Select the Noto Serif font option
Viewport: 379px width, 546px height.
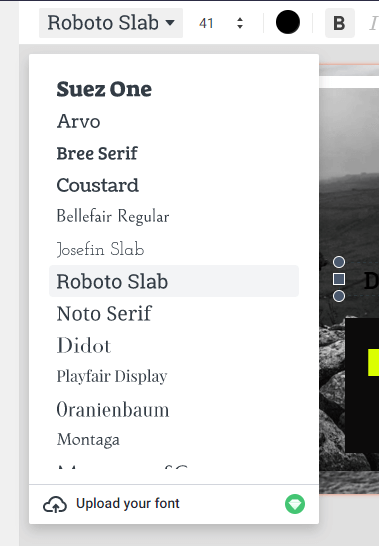pyautogui.click(x=104, y=313)
